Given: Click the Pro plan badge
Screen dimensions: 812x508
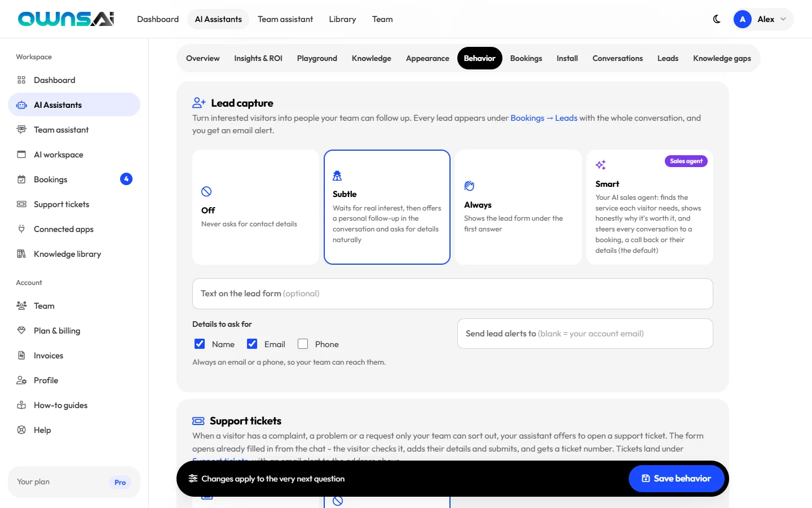Looking at the screenshot, I should (x=120, y=482).
